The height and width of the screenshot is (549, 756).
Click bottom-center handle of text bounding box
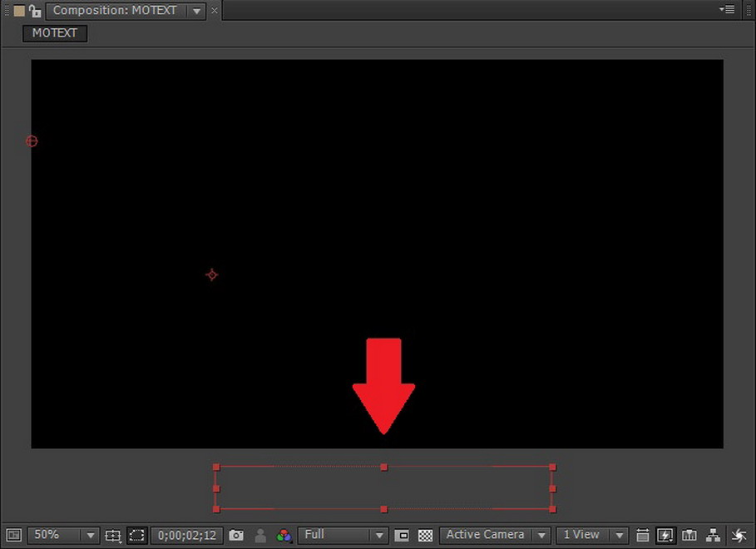coord(383,509)
